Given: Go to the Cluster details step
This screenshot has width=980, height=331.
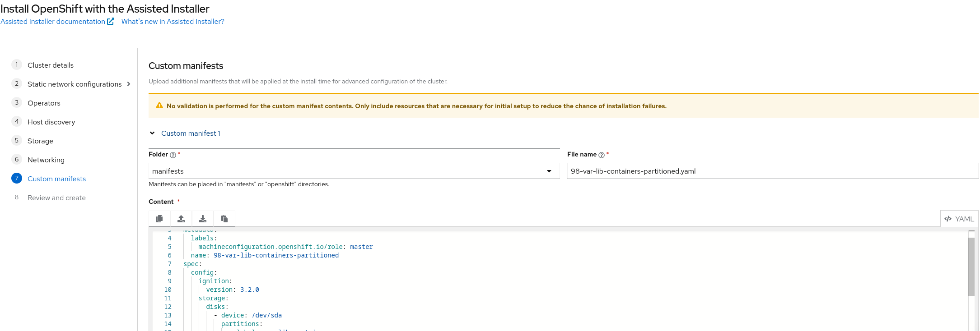Looking at the screenshot, I should (51, 65).
